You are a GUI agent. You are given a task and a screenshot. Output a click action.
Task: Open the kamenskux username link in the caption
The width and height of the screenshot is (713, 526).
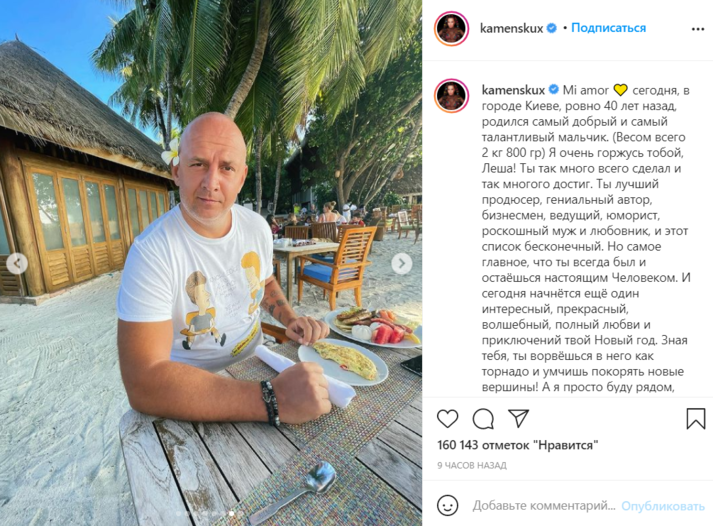pyautogui.click(x=513, y=90)
